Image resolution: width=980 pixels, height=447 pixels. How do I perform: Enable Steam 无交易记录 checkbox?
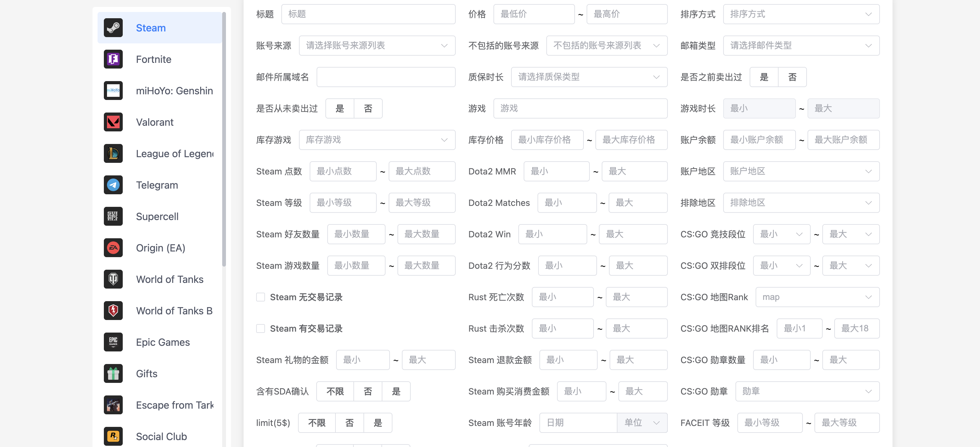click(261, 297)
